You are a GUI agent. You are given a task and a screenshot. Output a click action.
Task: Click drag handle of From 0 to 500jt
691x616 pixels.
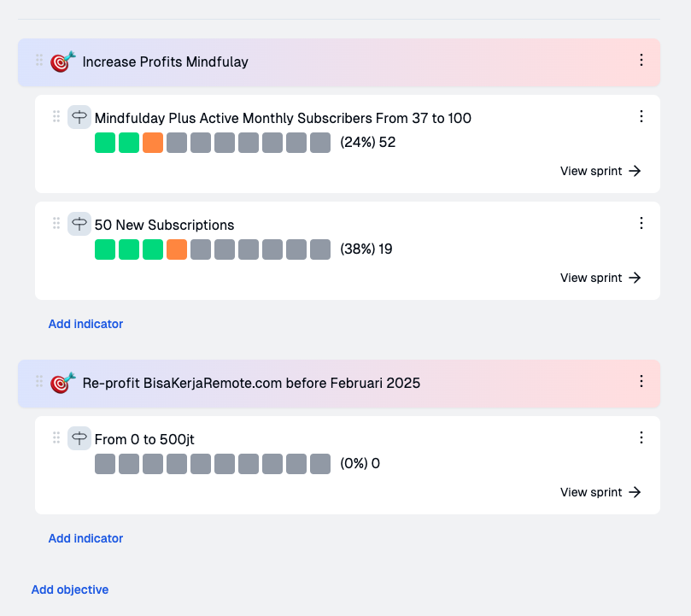[56, 437]
